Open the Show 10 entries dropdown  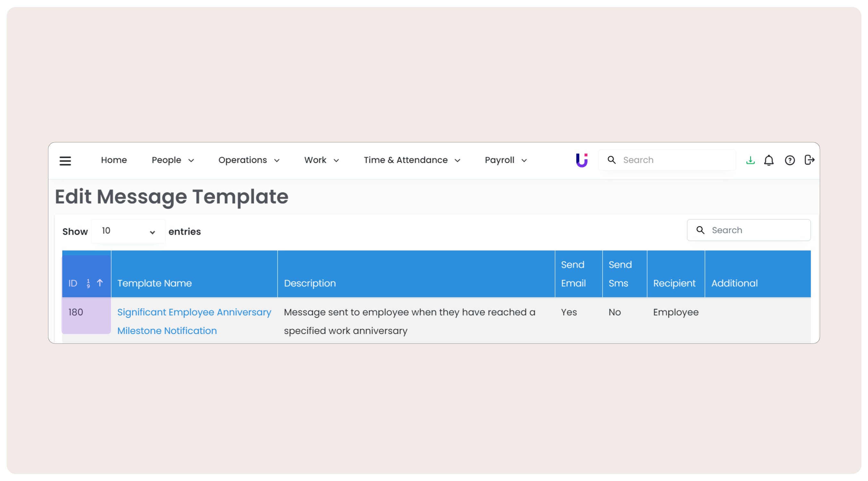tap(128, 231)
